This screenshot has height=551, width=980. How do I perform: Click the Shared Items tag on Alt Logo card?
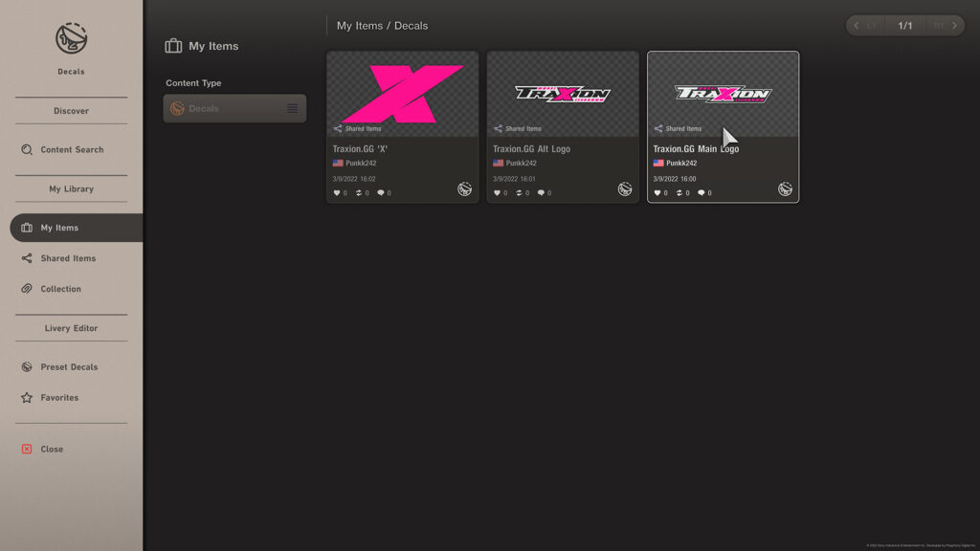518,129
